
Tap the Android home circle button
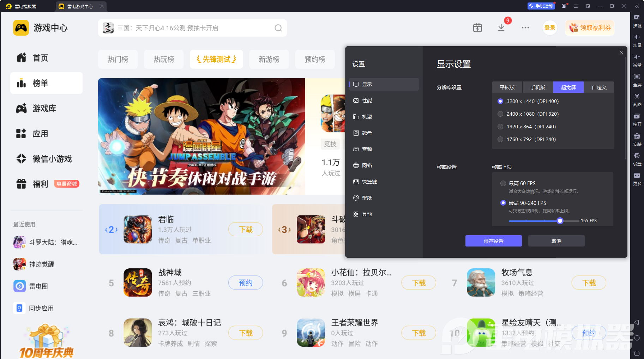pyautogui.click(x=637, y=338)
